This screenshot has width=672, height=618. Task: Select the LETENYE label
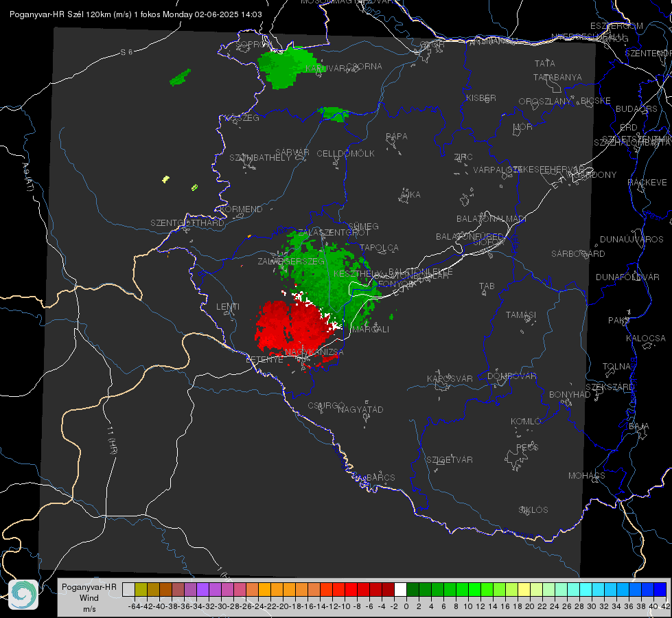264,360
